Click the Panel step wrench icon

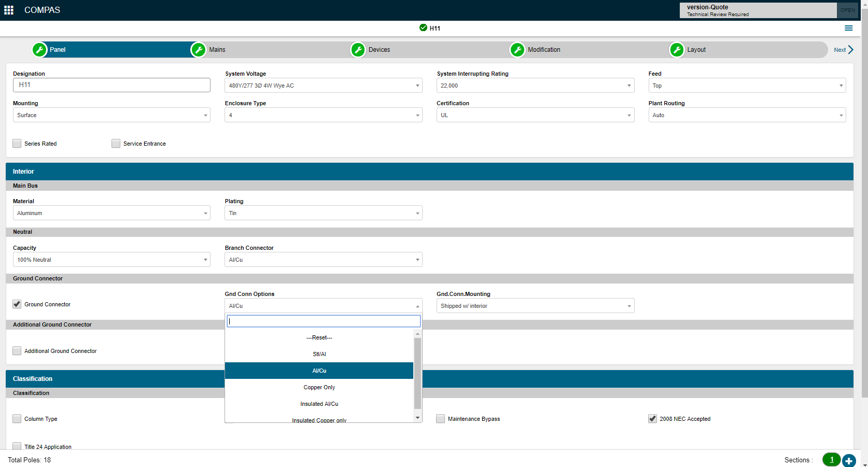point(40,50)
